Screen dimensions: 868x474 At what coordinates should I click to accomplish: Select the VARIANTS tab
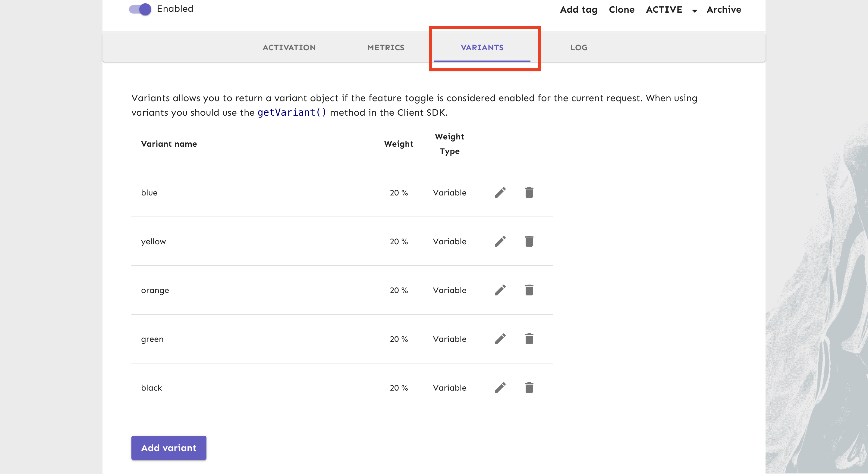point(482,48)
